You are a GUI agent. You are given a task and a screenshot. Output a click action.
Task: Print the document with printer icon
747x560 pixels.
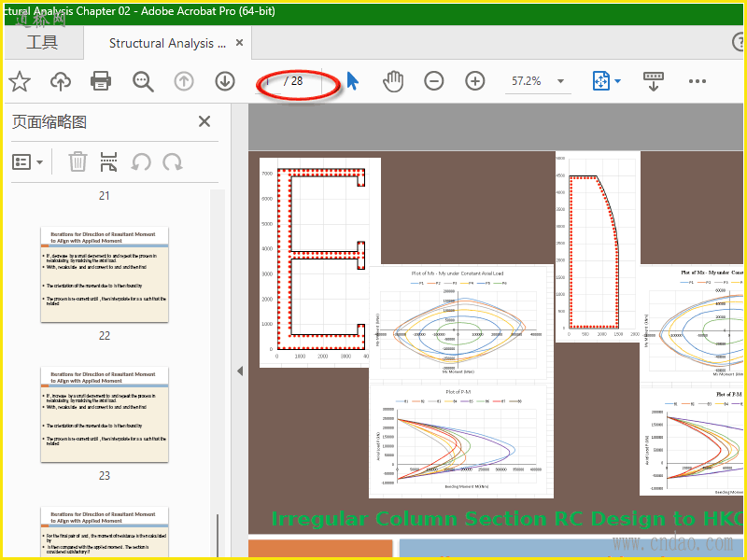(x=102, y=81)
